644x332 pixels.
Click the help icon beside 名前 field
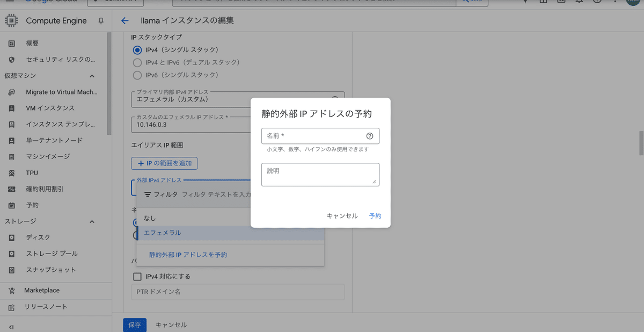coord(370,136)
